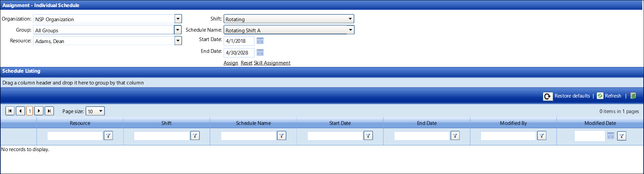The width and height of the screenshot is (644, 174).
Task: Expand the Organization dropdown
Action: point(178,19)
